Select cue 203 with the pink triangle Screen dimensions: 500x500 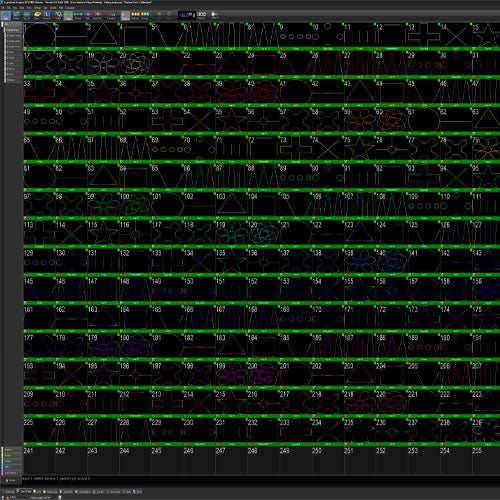360,376
